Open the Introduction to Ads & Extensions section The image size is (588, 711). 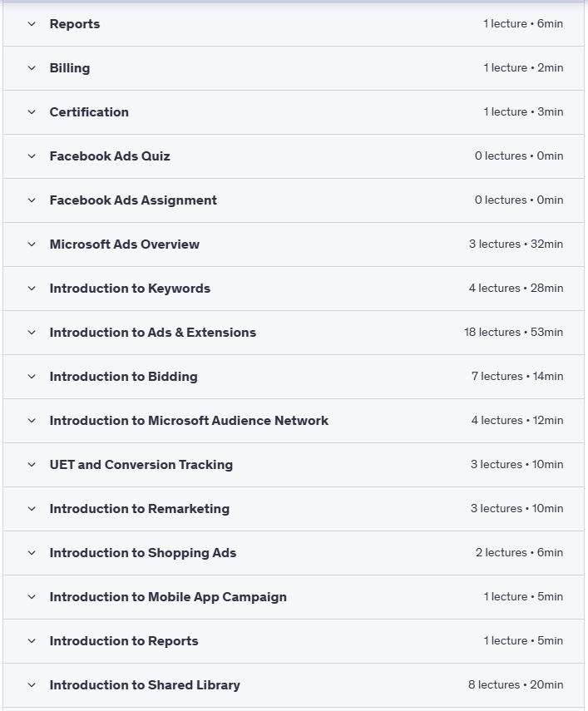tap(152, 333)
